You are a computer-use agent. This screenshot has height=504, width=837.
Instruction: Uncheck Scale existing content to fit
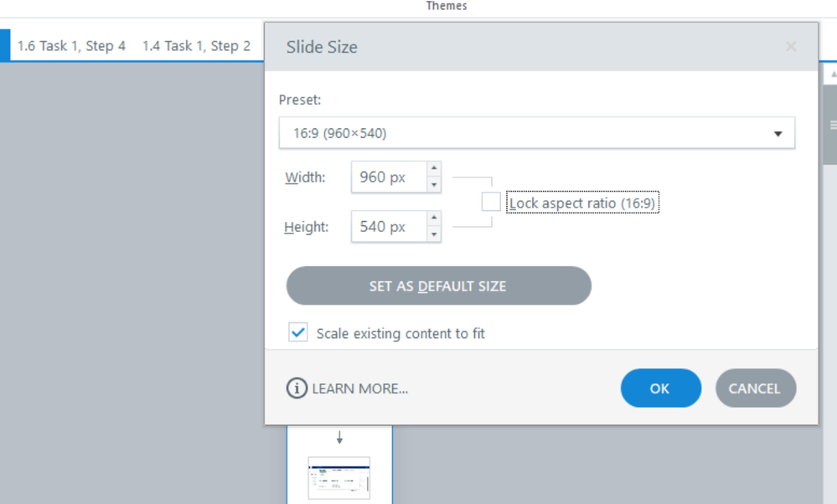(x=298, y=333)
